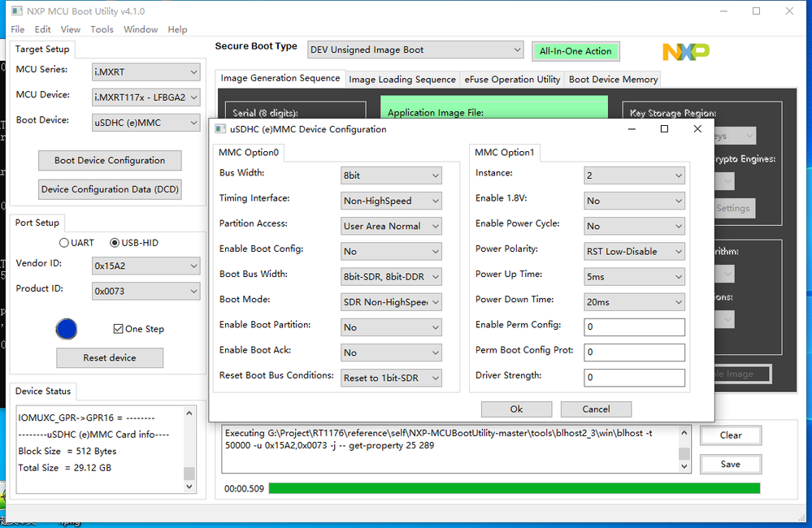Open the Secure Boot Type dropdown
812x528 pixels.
click(x=415, y=50)
